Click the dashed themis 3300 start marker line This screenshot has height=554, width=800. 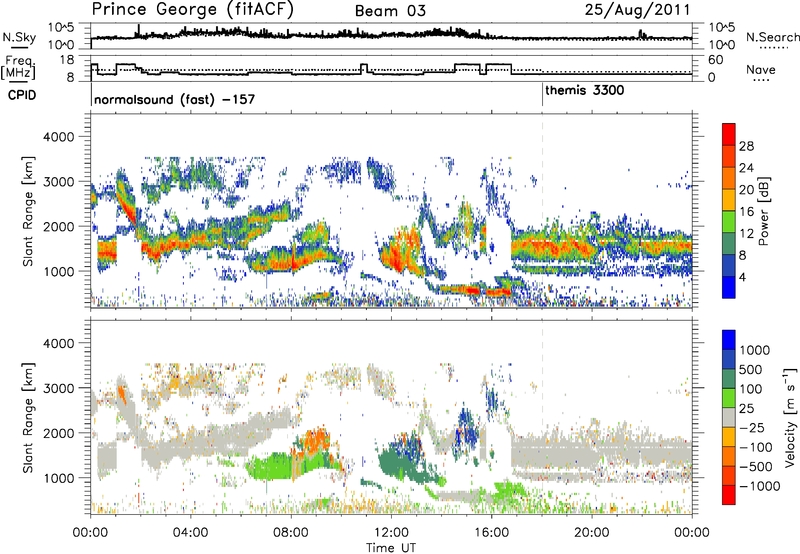(542, 210)
